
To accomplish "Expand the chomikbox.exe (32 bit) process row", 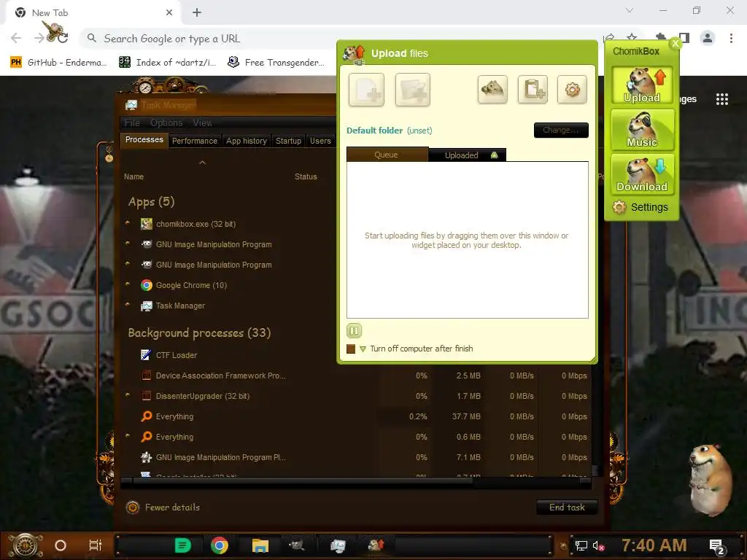I will pyautogui.click(x=128, y=223).
